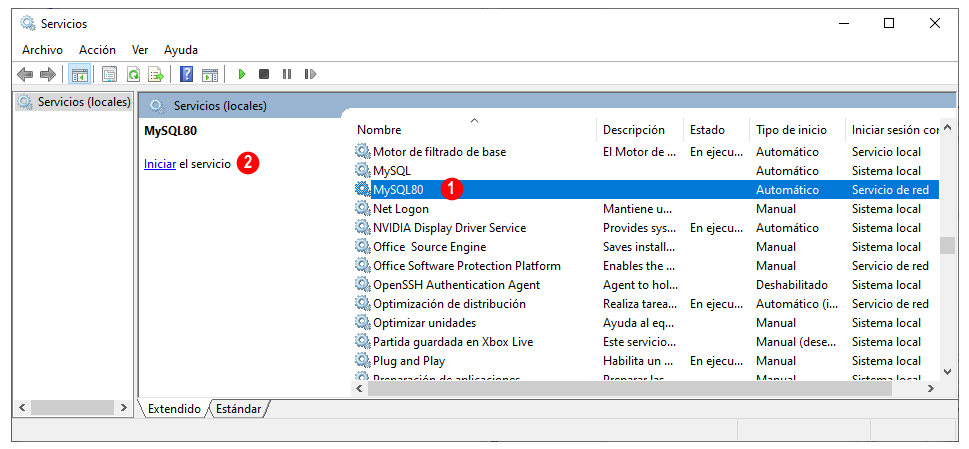The height and width of the screenshot is (449, 969).
Task: Open the Acción menu
Action: point(98,50)
